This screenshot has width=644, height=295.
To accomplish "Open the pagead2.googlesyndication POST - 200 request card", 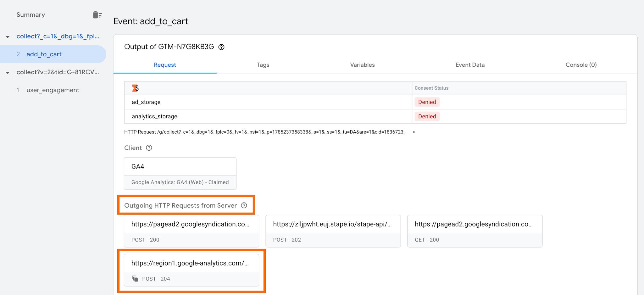I will point(191,231).
